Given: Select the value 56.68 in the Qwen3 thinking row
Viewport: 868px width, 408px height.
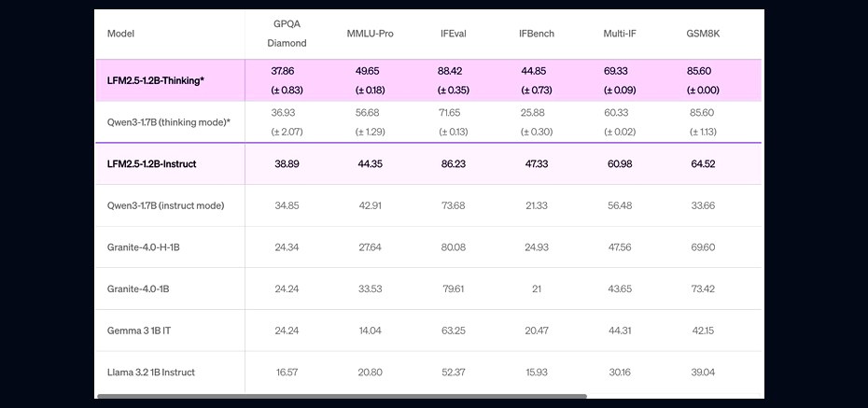Looking at the screenshot, I should [367, 113].
